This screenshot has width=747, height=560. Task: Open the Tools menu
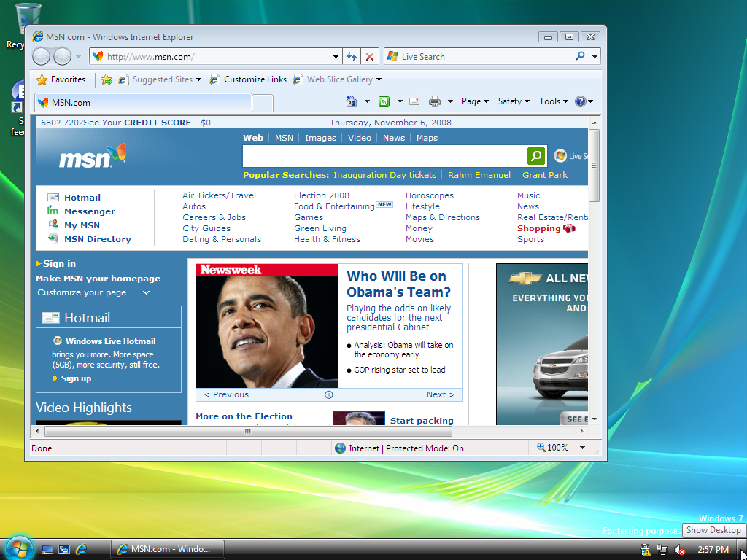(554, 101)
